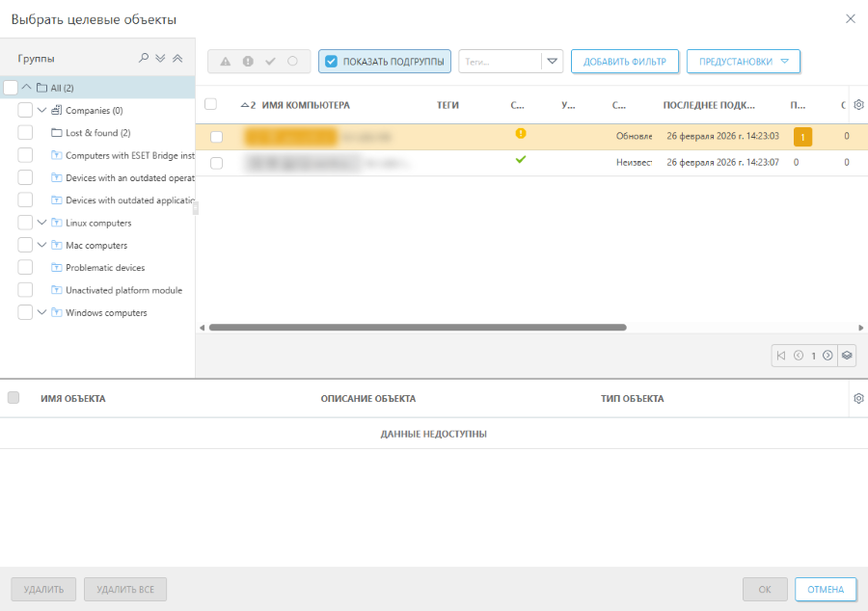
Task: Collapse the All (2) group tree
Action: click(27, 87)
